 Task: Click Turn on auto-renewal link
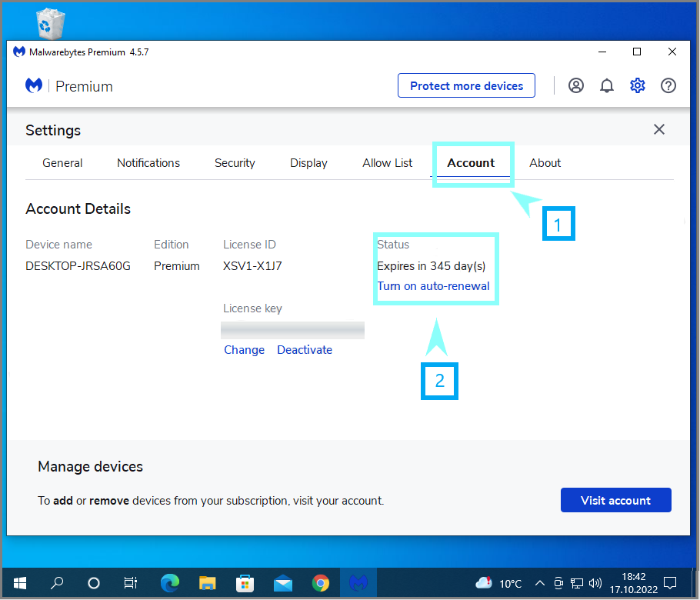tap(434, 285)
